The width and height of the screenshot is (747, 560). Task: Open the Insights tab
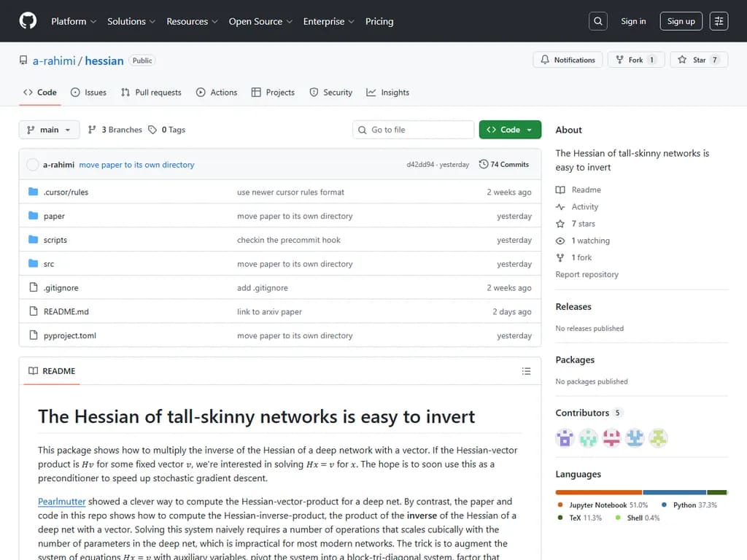coord(388,93)
